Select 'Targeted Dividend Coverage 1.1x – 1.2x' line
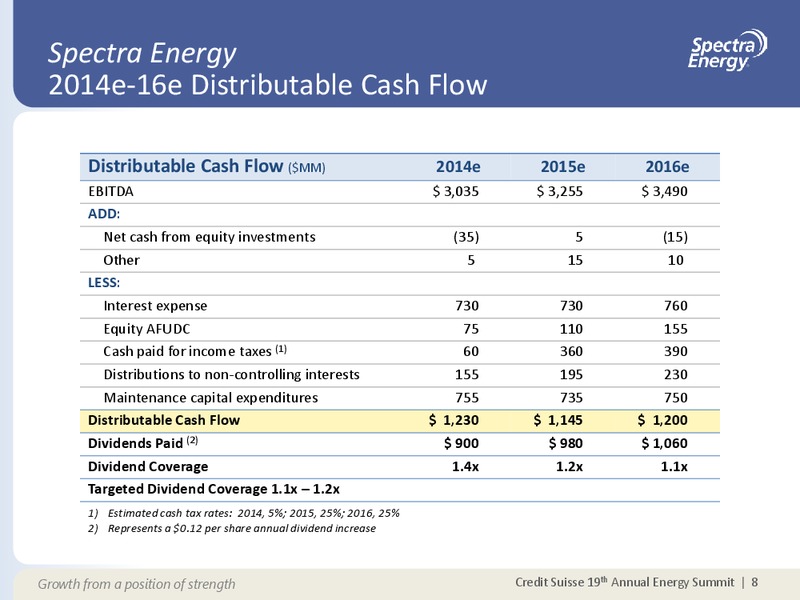 [214, 489]
